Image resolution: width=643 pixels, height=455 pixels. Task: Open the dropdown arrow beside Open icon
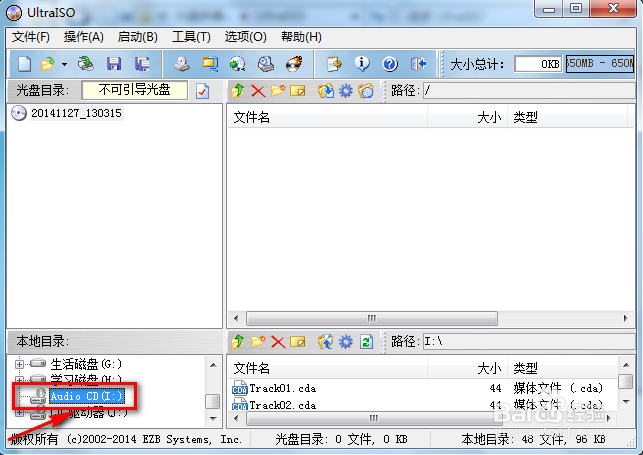[x=64, y=64]
